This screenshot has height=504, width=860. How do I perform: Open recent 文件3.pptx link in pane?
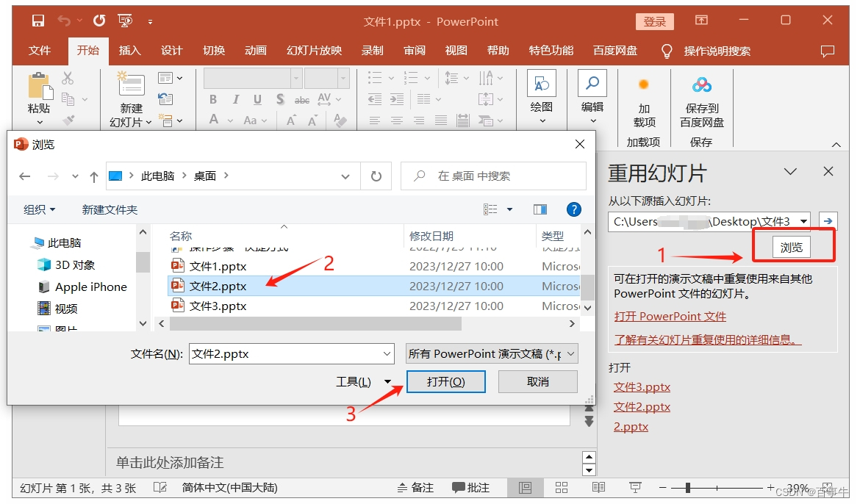click(642, 387)
